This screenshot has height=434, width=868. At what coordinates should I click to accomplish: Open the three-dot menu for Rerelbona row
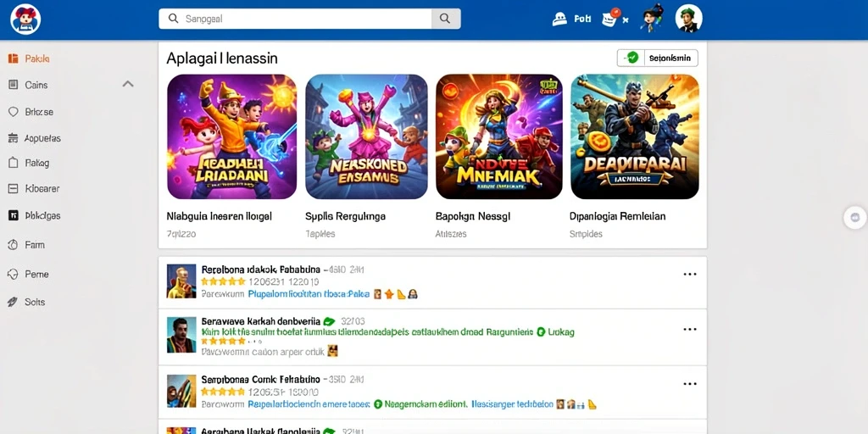690,274
